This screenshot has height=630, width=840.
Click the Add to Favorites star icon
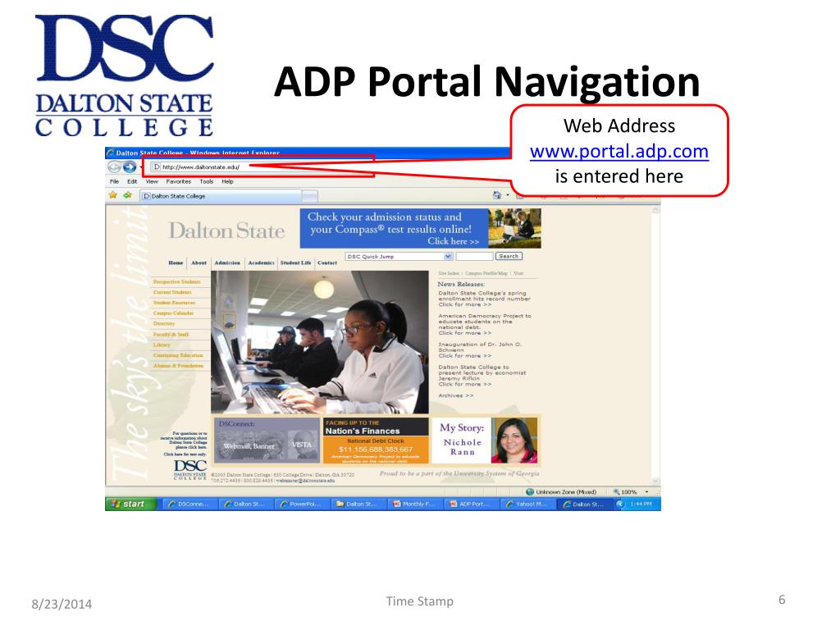click(127, 195)
